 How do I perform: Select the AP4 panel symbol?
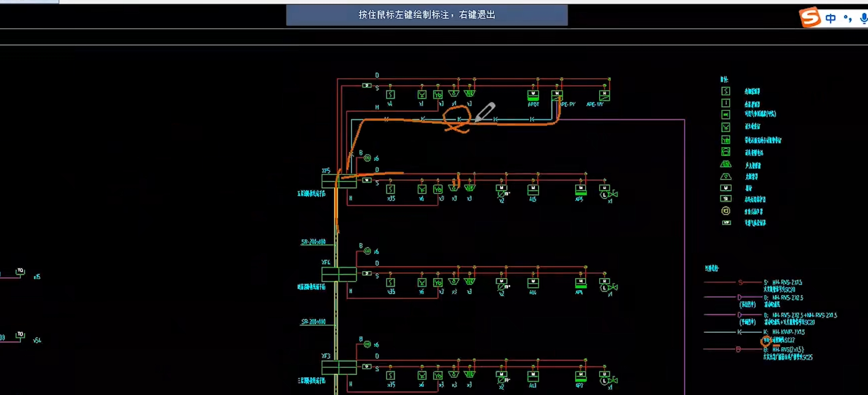click(x=580, y=283)
